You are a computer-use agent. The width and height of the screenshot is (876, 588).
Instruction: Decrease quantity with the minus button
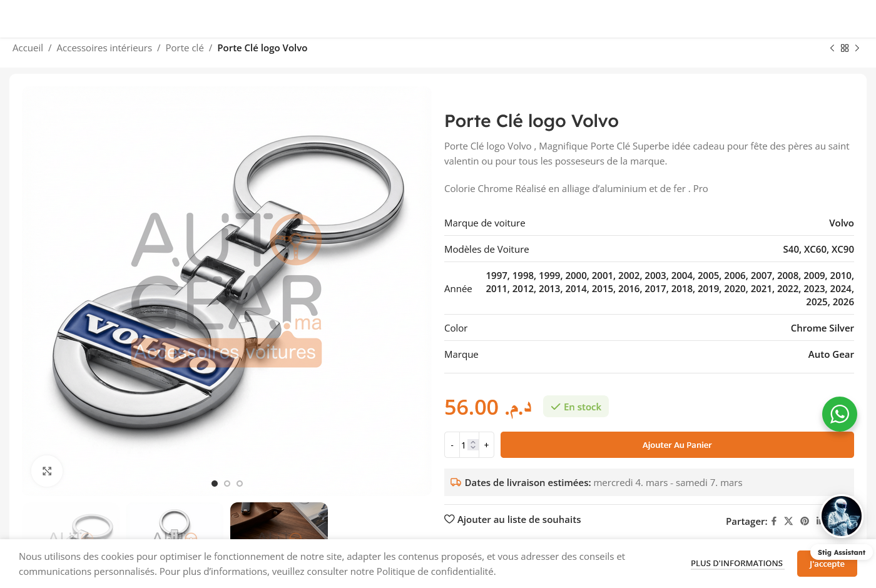[x=452, y=445]
